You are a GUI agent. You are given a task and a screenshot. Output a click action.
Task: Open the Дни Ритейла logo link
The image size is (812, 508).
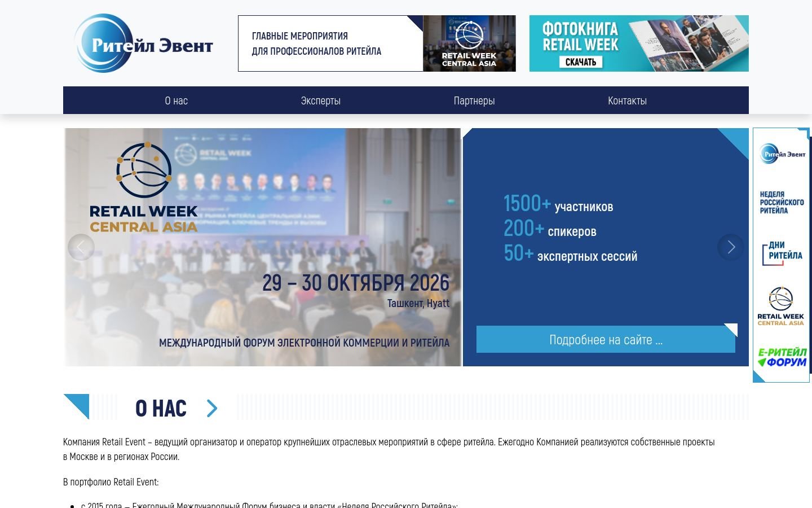click(x=782, y=253)
